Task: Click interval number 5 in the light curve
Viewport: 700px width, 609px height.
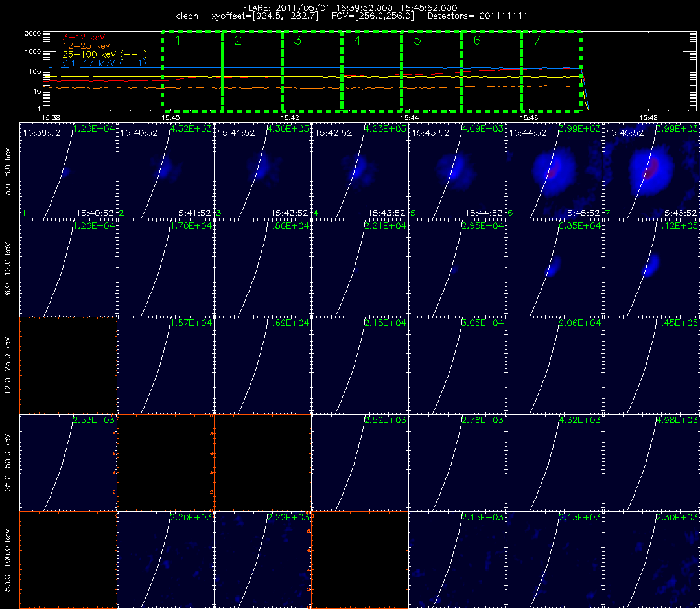Action: [x=417, y=41]
